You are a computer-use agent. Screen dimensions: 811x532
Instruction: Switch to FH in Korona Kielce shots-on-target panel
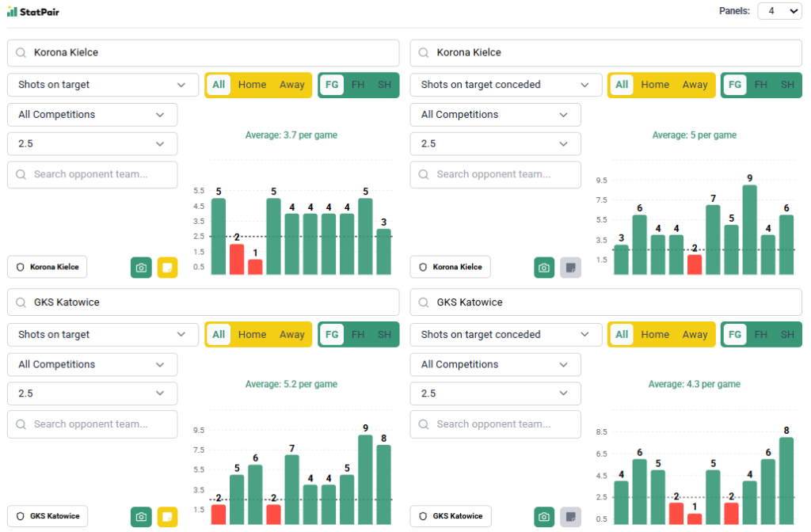tap(358, 85)
